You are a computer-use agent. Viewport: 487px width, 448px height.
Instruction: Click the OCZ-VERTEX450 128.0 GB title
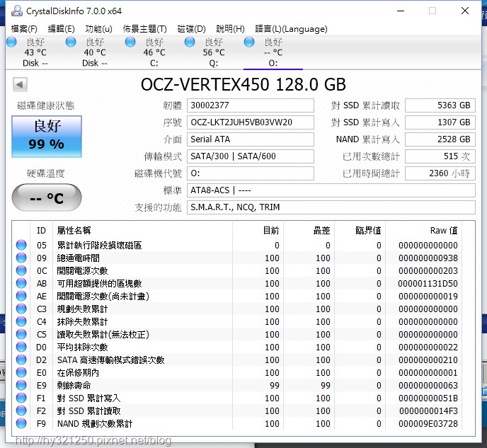click(x=243, y=84)
